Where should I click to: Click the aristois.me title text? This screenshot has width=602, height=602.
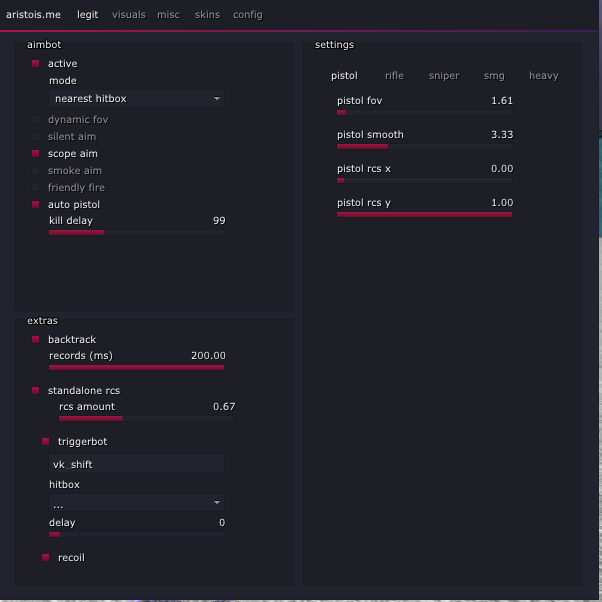coord(33,15)
